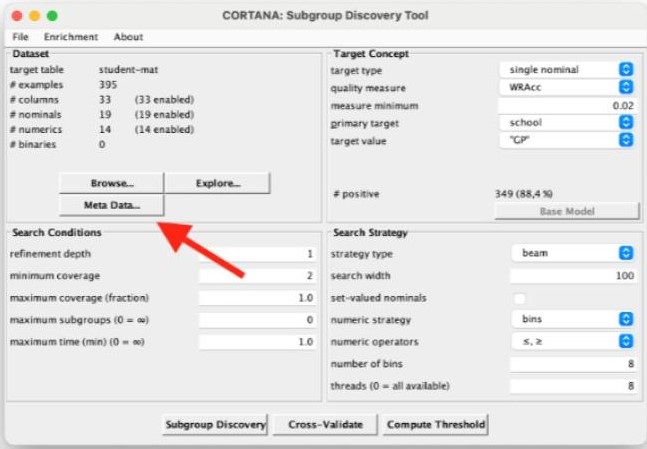Open the Meta Data... dialog
The width and height of the screenshot is (647, 449).
[x=112, y=205]
